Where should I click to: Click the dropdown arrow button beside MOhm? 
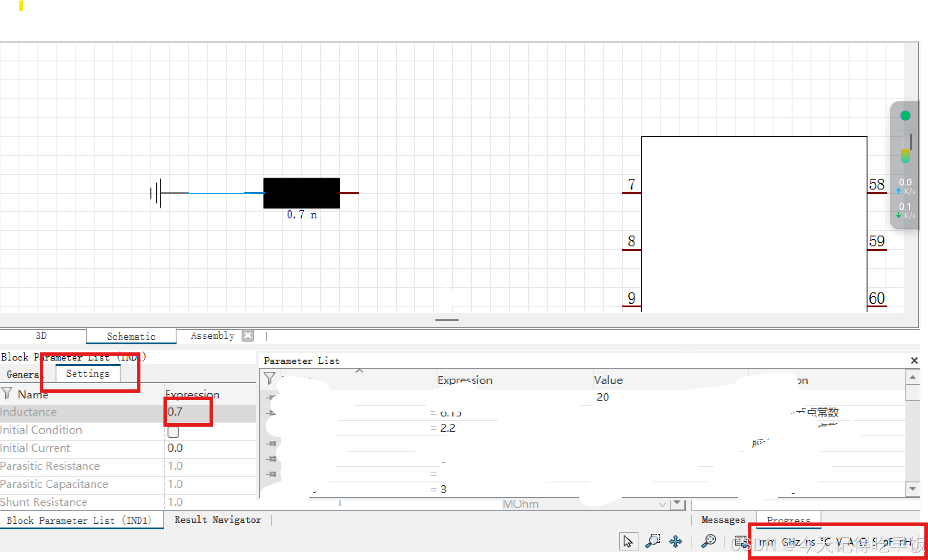[x=677, y=503]
